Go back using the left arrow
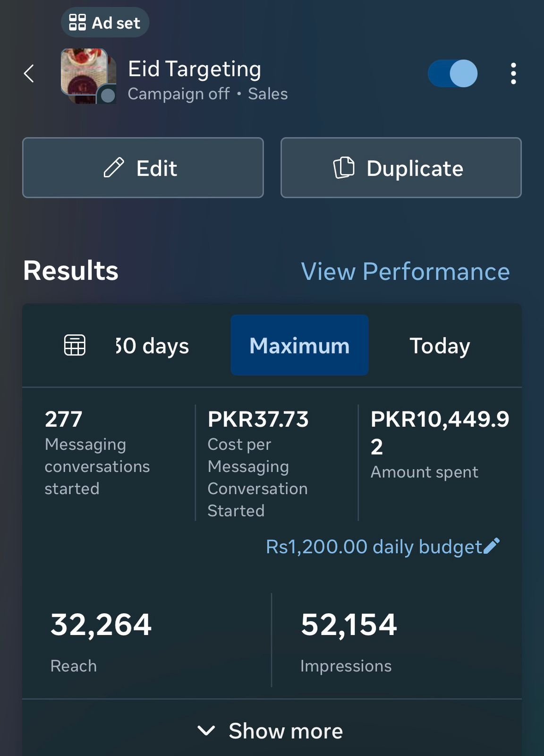544x756 pixels. click(x=29, y=73)
